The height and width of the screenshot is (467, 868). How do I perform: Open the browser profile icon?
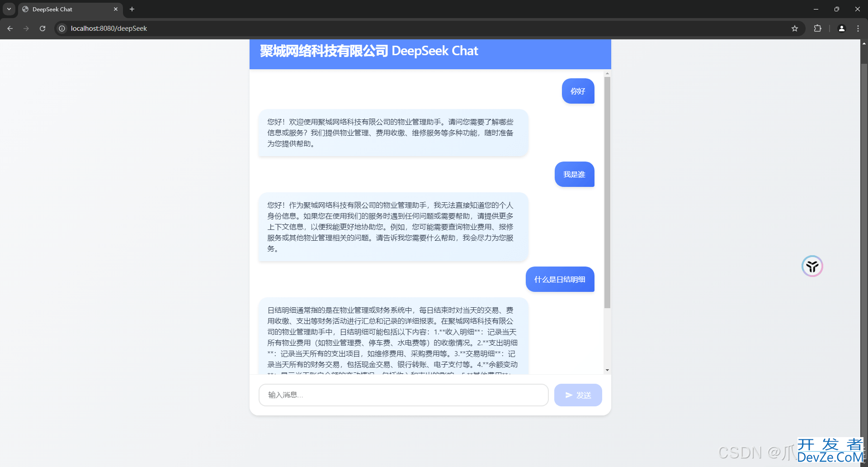[x=842, y=29]
